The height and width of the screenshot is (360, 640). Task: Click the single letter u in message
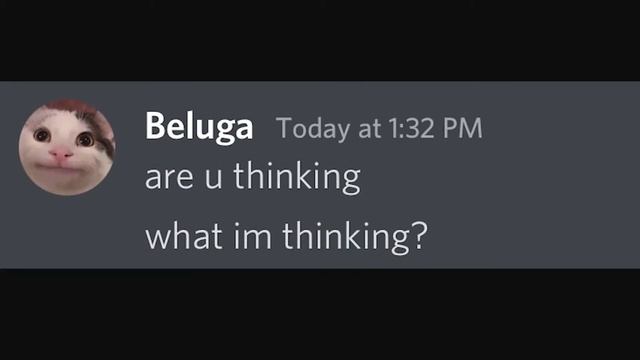(x=213, y=180)
